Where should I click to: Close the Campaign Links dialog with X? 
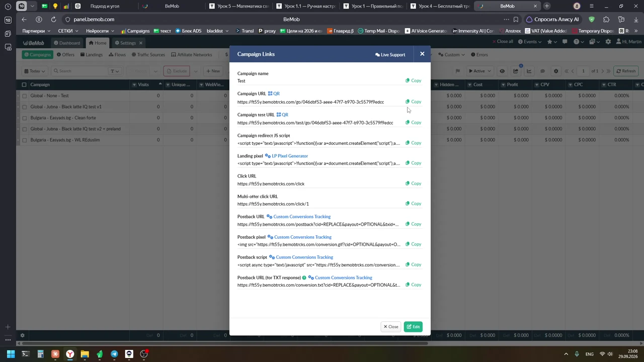422,54
